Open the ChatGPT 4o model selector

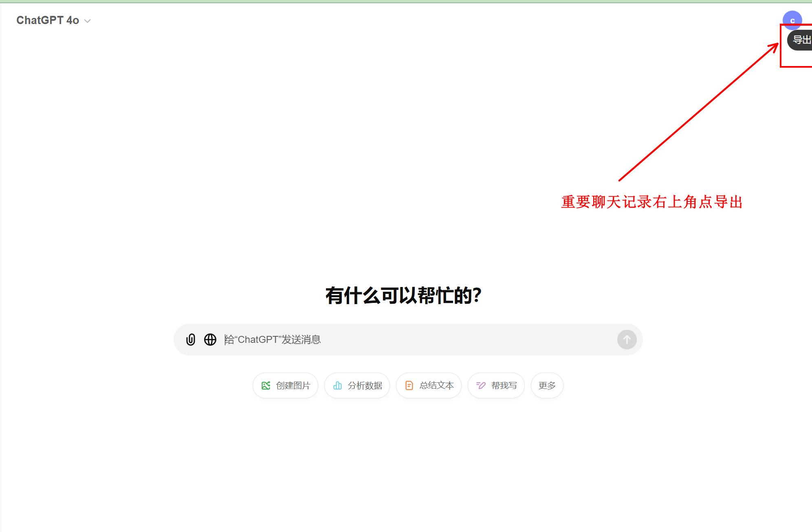coord(48,20)
